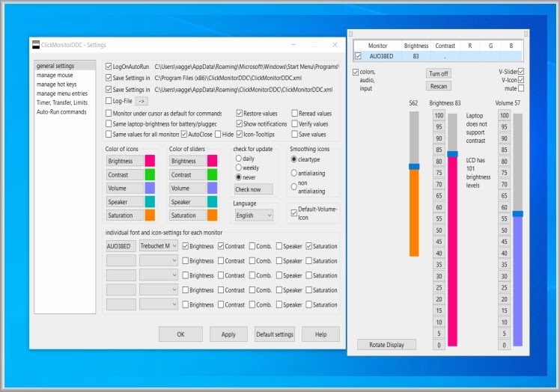The height and width of the screenshot is (392, 560).
Task: Set brightness to 50 via scale button
Action: click(439, 230)
